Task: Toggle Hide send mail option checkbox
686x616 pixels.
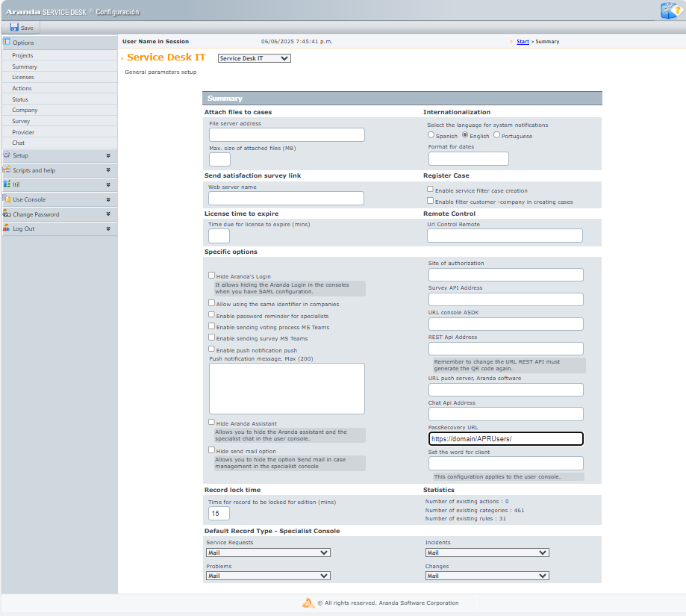Action: pos(212,450)
